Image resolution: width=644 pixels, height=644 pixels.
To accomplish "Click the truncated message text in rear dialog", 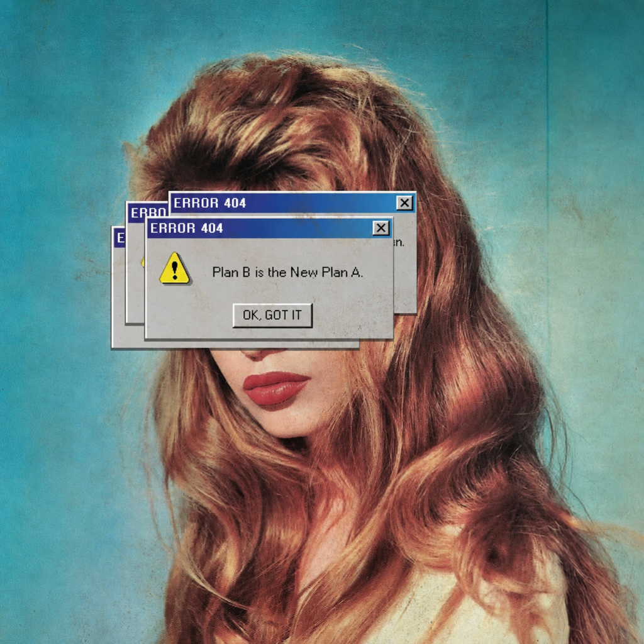I will (x=399, y=242).
